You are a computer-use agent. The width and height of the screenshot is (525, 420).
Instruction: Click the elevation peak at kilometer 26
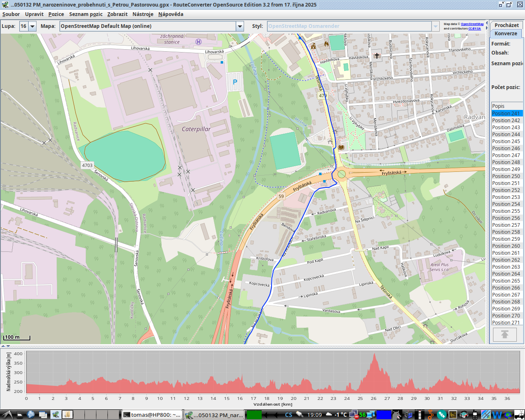click(x=374, y=355)
